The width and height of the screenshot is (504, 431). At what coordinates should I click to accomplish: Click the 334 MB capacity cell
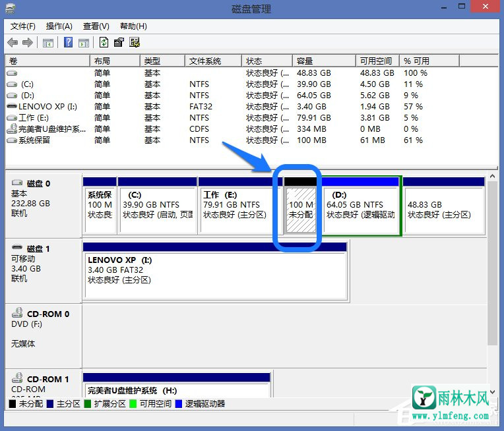point(311,129)
